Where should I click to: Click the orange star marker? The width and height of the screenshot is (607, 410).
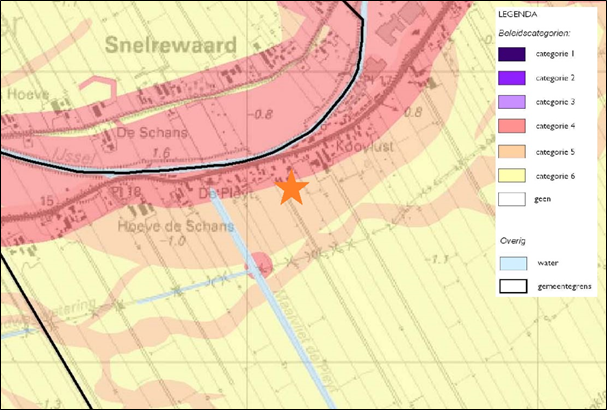[x=291, y=187]
